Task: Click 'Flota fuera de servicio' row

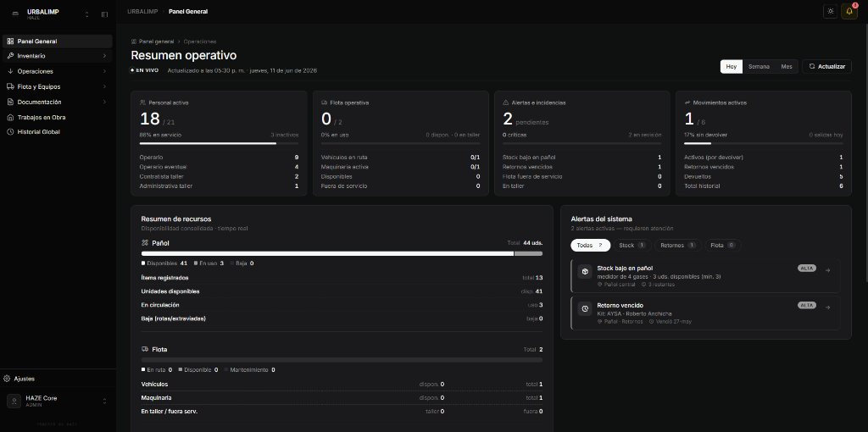Action: [581, 176]
